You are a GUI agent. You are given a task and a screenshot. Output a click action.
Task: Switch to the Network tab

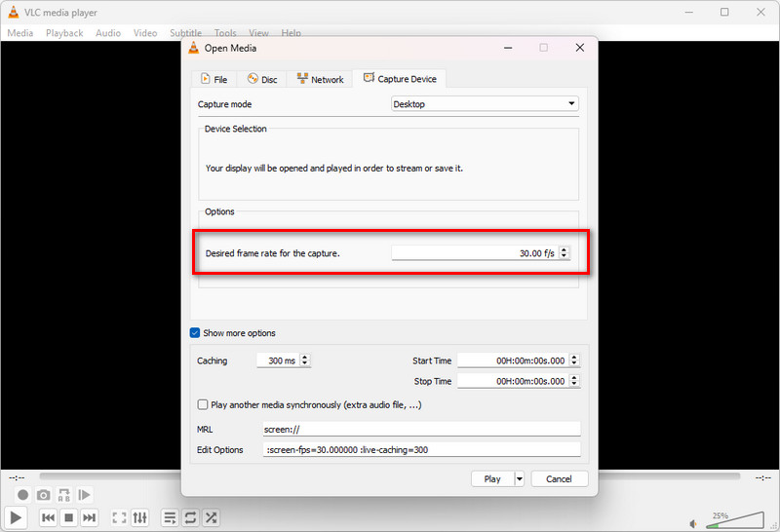pyautogui.click(x=320, y=79)
